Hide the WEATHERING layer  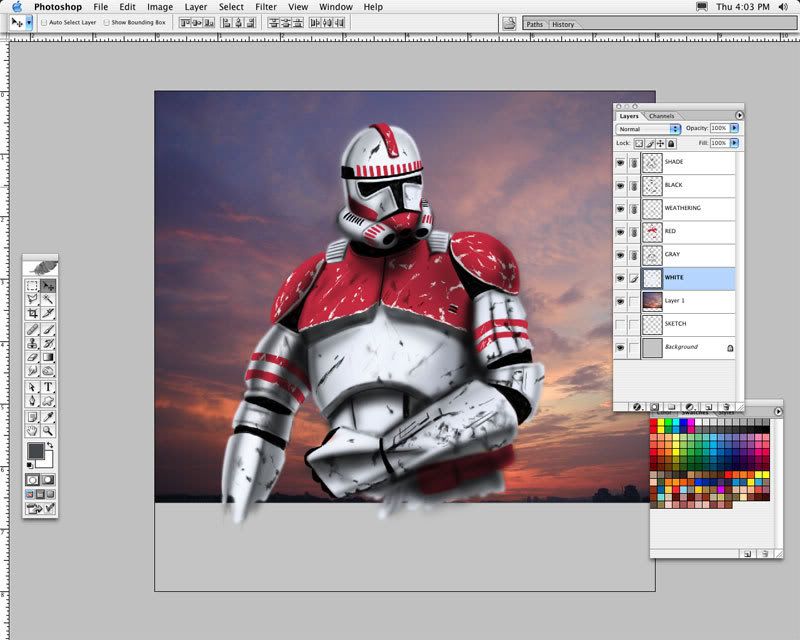(620, 209)
